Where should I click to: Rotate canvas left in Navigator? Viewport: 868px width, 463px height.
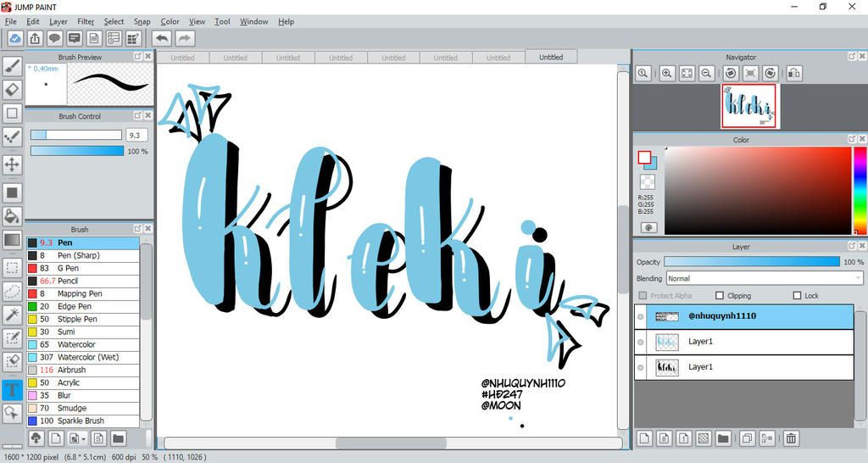coord(731,73)
